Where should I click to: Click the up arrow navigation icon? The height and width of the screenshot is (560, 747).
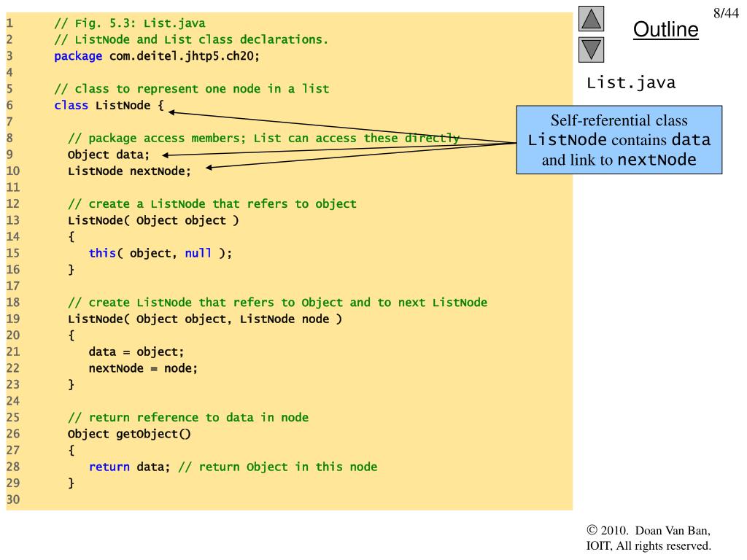[591, 18]
